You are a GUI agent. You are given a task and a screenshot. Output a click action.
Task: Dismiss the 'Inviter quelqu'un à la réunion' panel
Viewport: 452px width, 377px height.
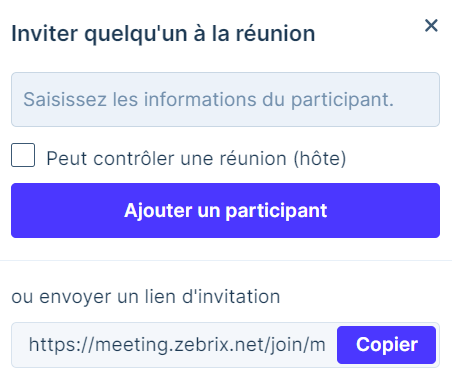(431, 25)
